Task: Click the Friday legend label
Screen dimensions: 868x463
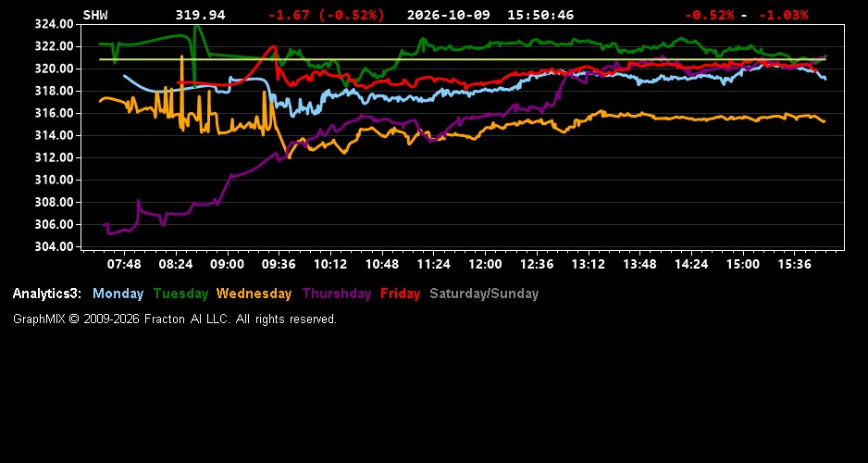Action: tap(401, 294)
